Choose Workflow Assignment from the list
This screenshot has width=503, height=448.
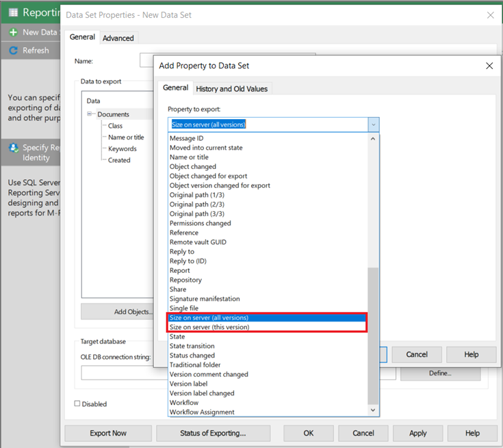(202, 412)
